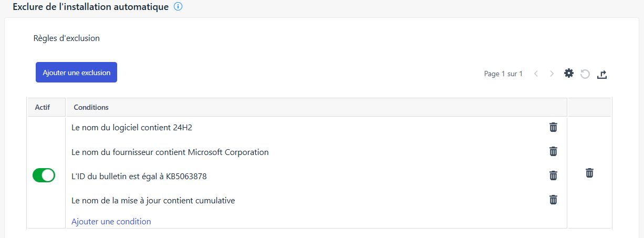644x238 pixels.
Task: Click the Règles d'exclusion section label
Action: tap(67, 38)
